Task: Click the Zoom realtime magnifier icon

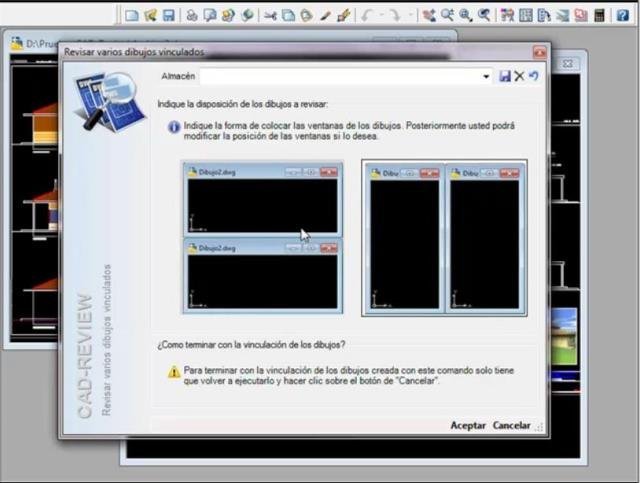Action: (x=447, y=16)
